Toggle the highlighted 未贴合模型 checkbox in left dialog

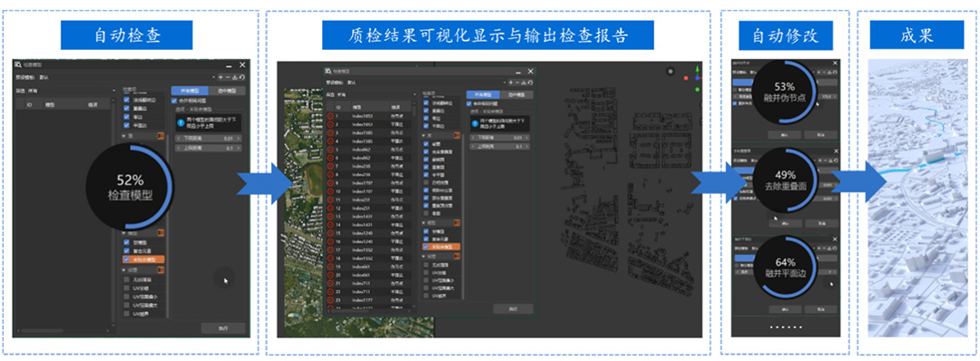coord(127,259)
